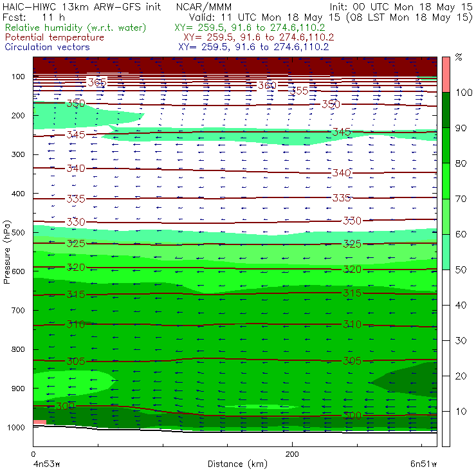The height and width of the screenshot is (476, 476).
Task: Click the '1000' pressure axis label
Action: [x=16, y=427]
